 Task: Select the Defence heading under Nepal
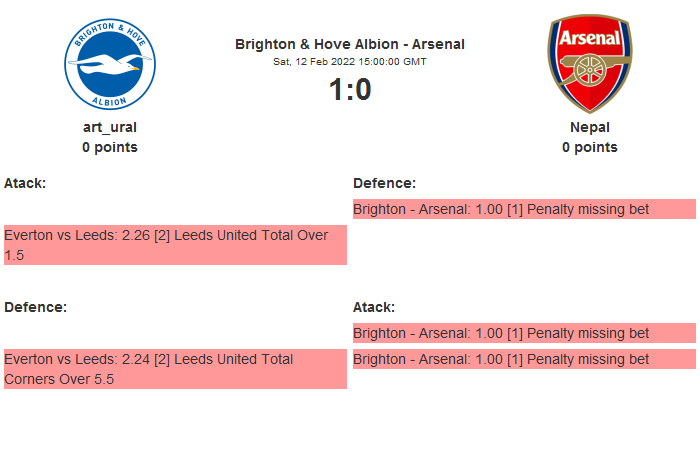(x=384, y=183)
